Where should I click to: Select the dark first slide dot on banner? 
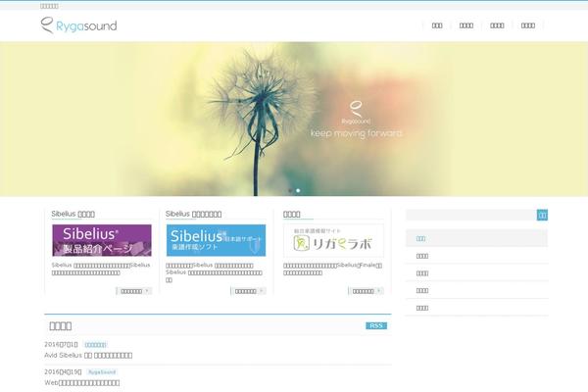pyautogui.click(x=290, y=190)
